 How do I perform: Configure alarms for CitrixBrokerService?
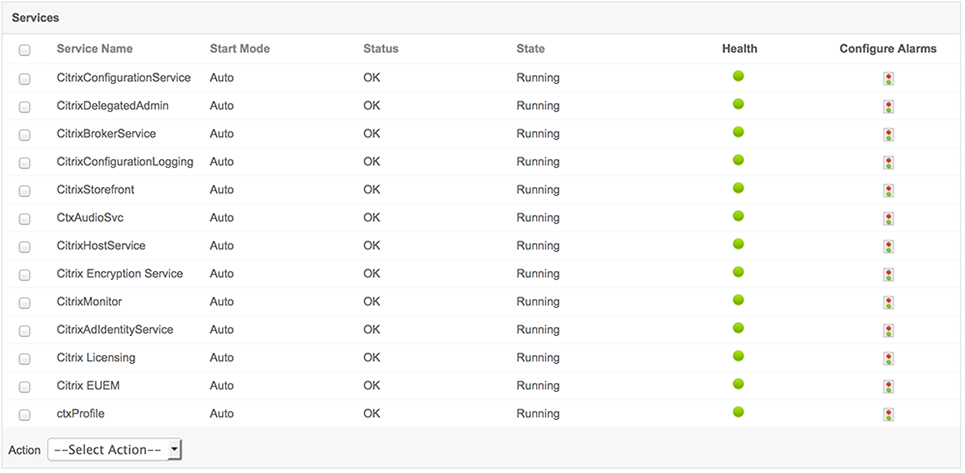[x=888, y=134]
